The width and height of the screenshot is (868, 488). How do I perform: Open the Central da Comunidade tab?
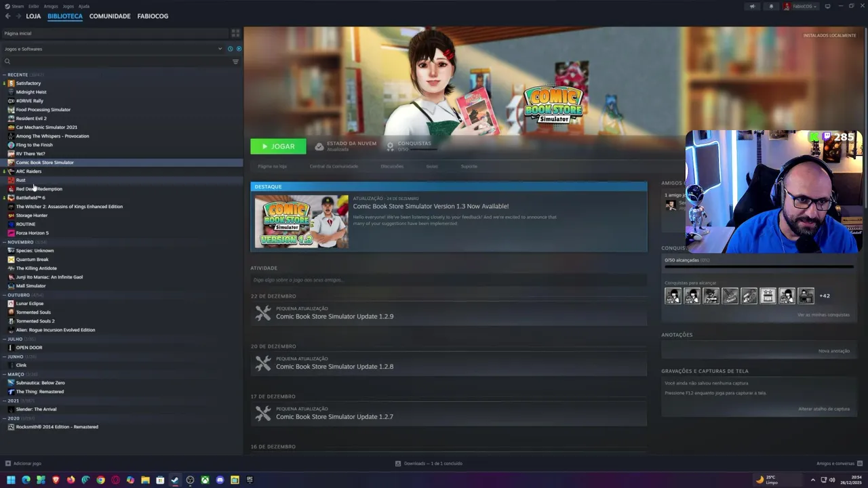pyautogui.click(x=334, y=166)
